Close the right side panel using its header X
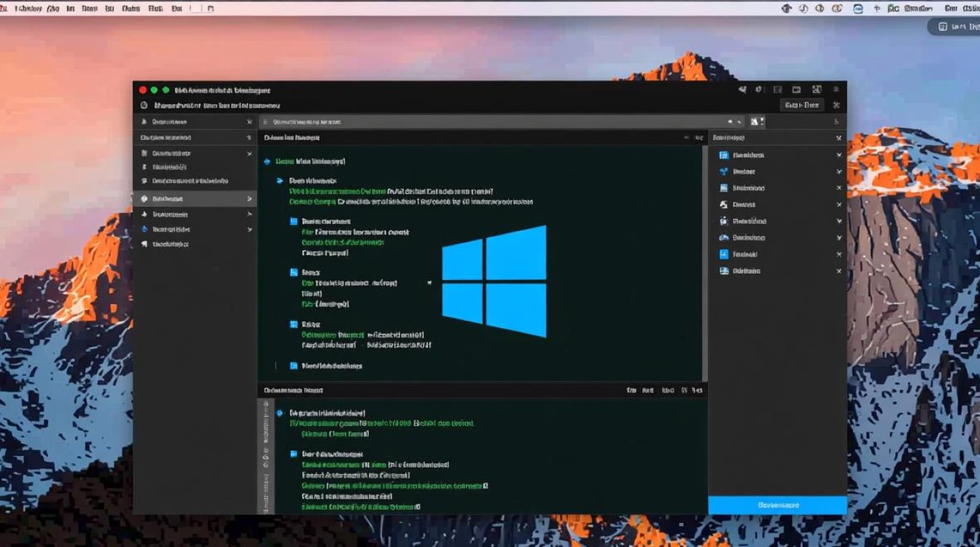Viewport: 980px width, 547px height. click(x=839, y=137)
